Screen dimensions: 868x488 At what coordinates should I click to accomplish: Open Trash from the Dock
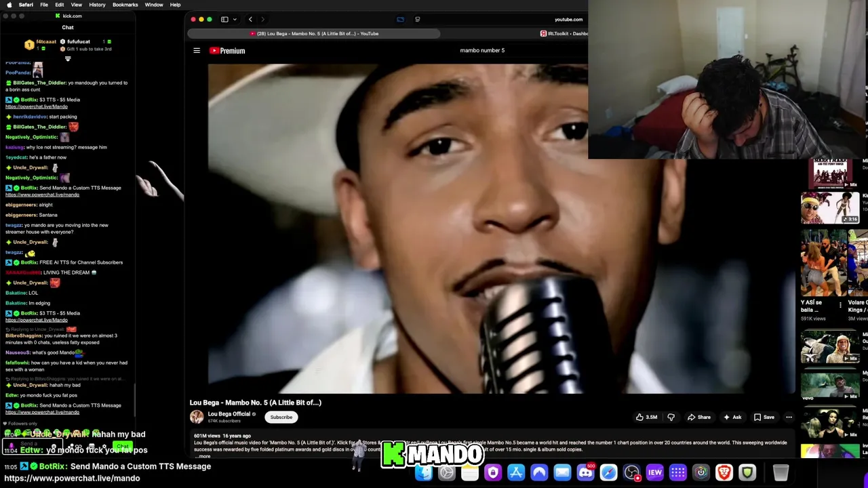pyautogui.click(x=781, y=472)
